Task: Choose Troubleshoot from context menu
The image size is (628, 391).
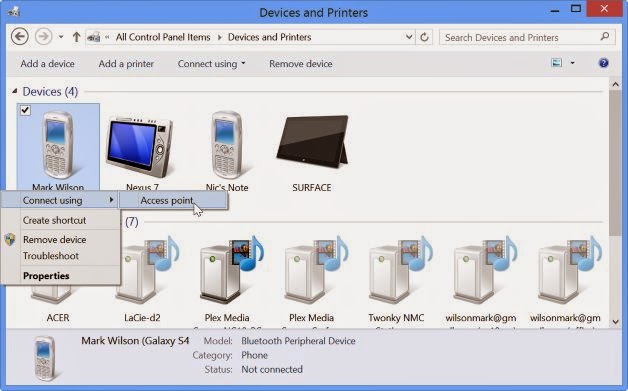Action: pyautogui.click(x=51, y=256)
